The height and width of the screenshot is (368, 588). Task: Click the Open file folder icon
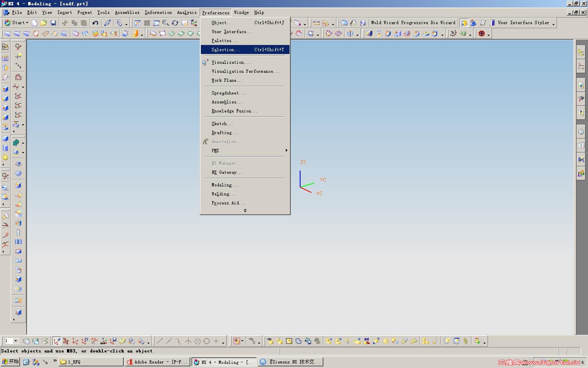point(43,23)
